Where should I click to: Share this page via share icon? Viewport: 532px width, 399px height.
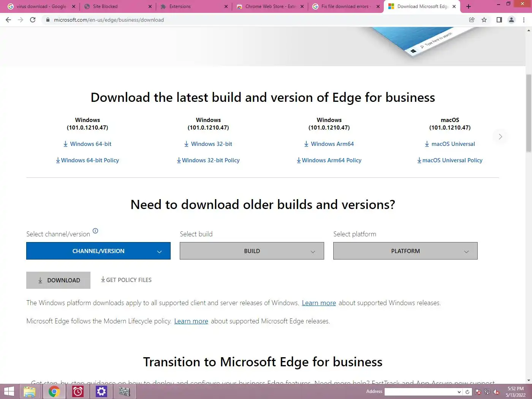(472, 20)
